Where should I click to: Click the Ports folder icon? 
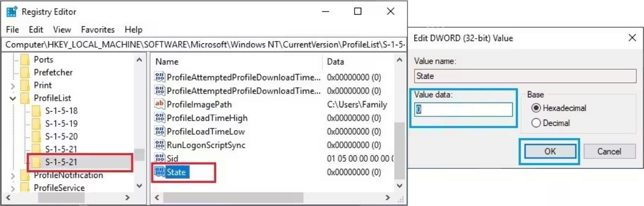25,60
